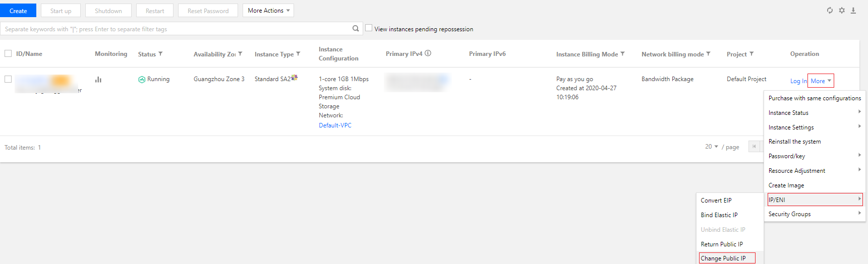The width and height of the screenshot is (868, 264).
Task: Open the 20 per page dropdown
Action: pyautogui.click(x=712, y=147)
